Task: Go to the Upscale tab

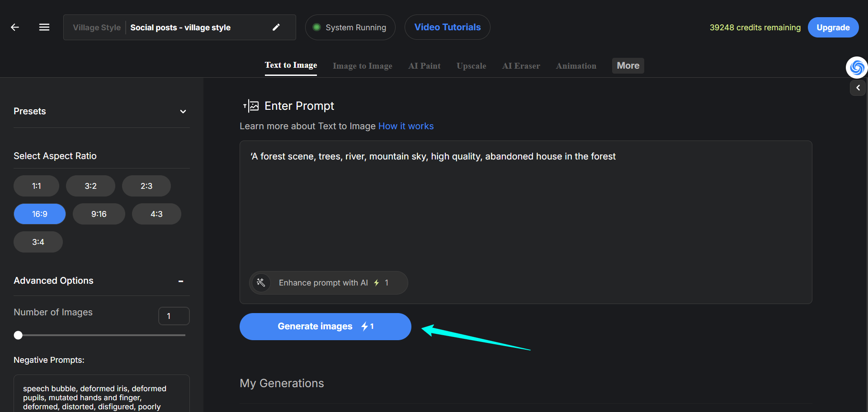Action: point(472,66)
